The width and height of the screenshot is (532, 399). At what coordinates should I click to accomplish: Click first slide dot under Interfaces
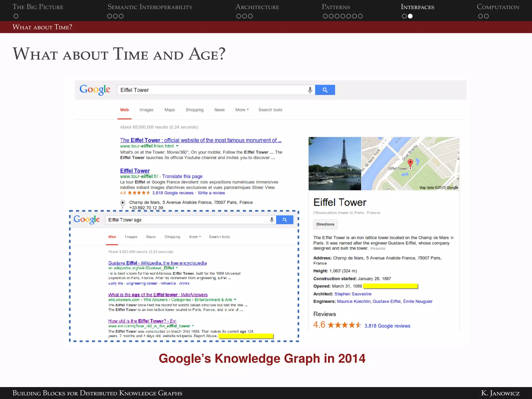(404, 16)
